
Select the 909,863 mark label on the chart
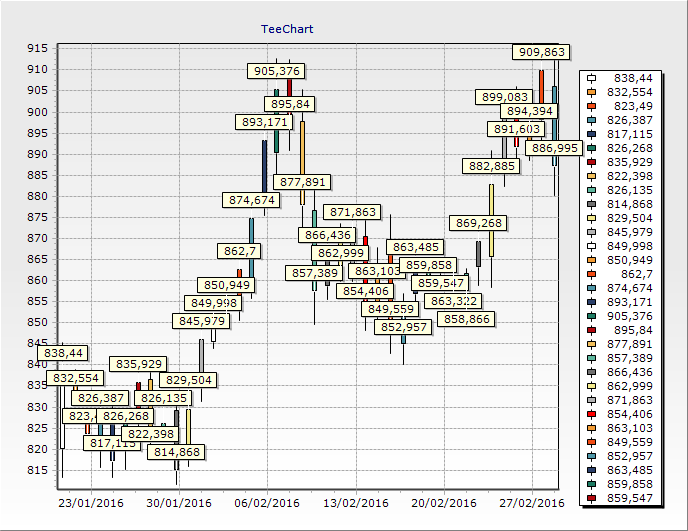click(541, 52)
